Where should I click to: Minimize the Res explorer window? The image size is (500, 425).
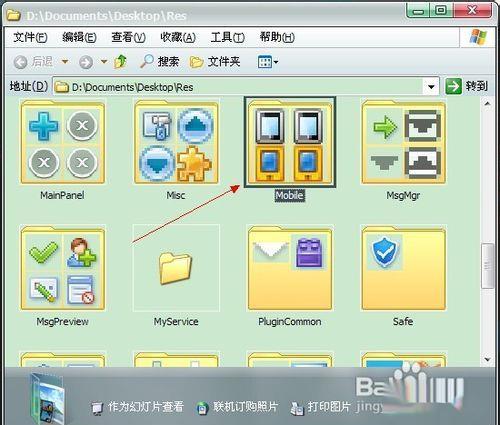pos(419,11)
